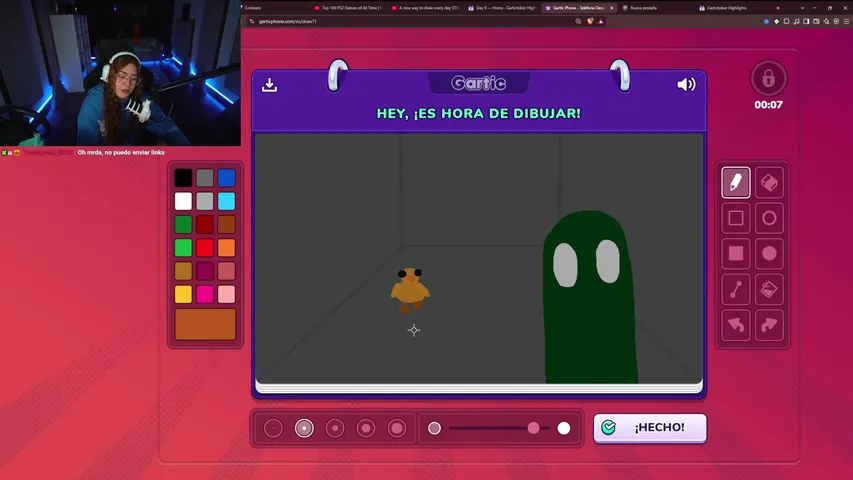Viewport: 853px width, 480px height.
Task: Open the browser menu at far right of toolbar
Action: tap(846, 21)
